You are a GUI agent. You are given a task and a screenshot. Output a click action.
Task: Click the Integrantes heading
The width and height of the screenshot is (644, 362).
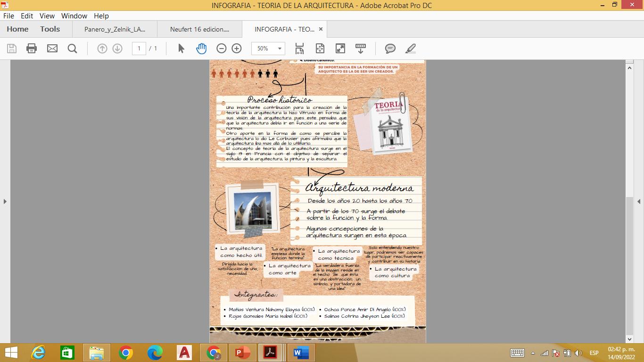coord(256,295)
